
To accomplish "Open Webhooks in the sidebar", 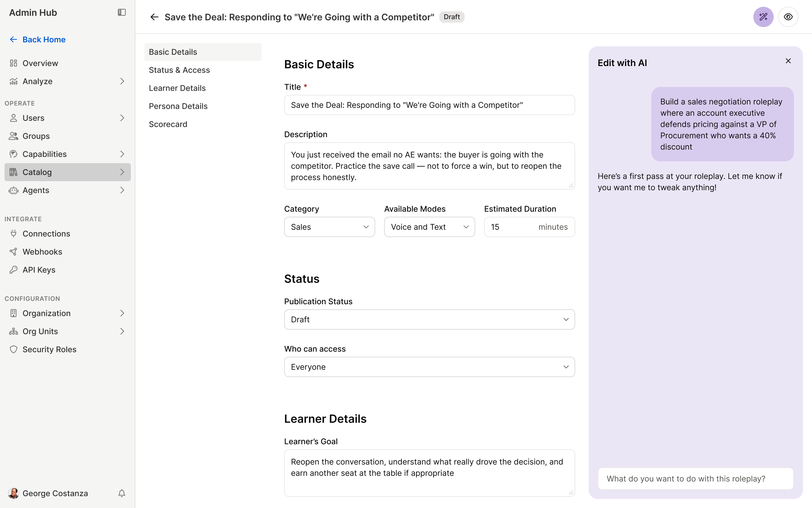I will [67, 252].
